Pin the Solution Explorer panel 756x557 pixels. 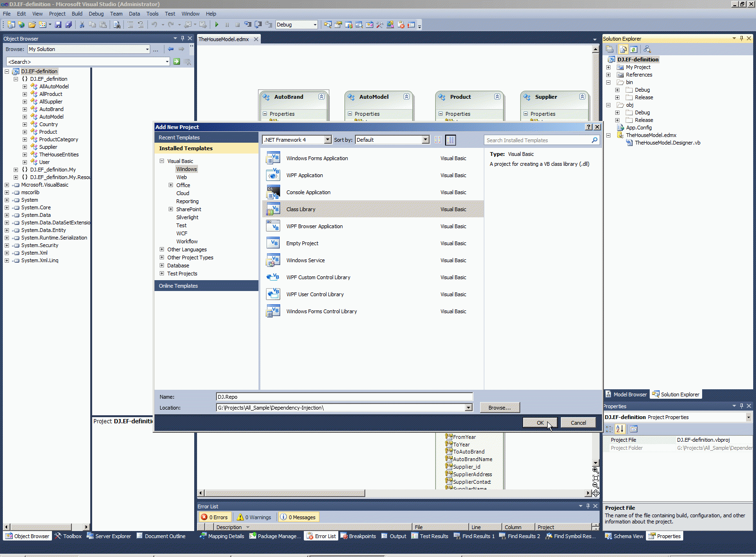tap(741, 38)
